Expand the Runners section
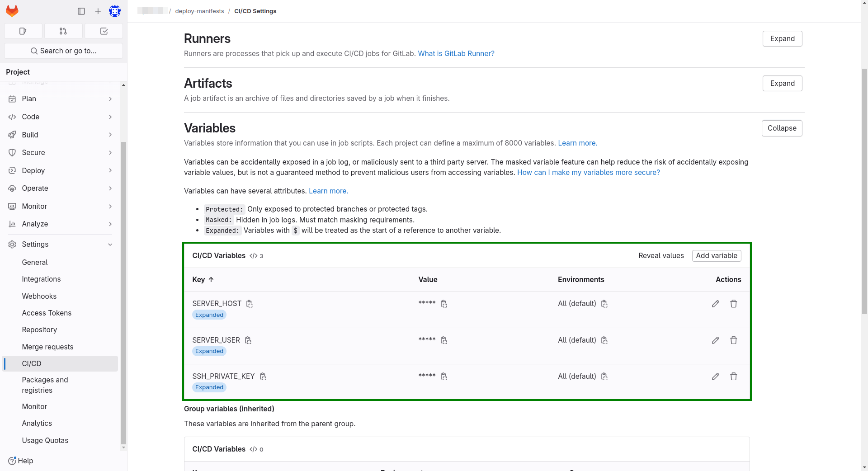 pyautogui.click(x=782, y=39)
